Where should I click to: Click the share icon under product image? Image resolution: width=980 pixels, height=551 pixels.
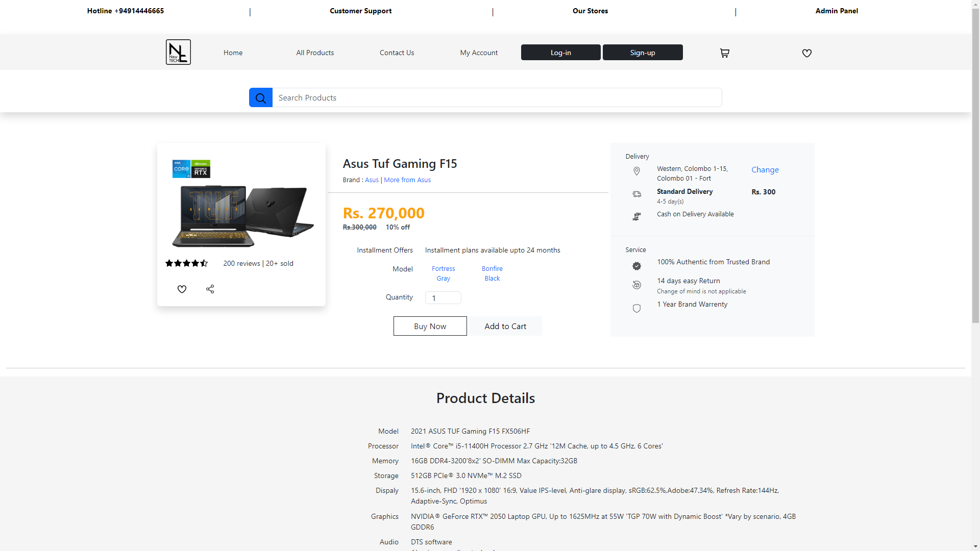(210, 289)
